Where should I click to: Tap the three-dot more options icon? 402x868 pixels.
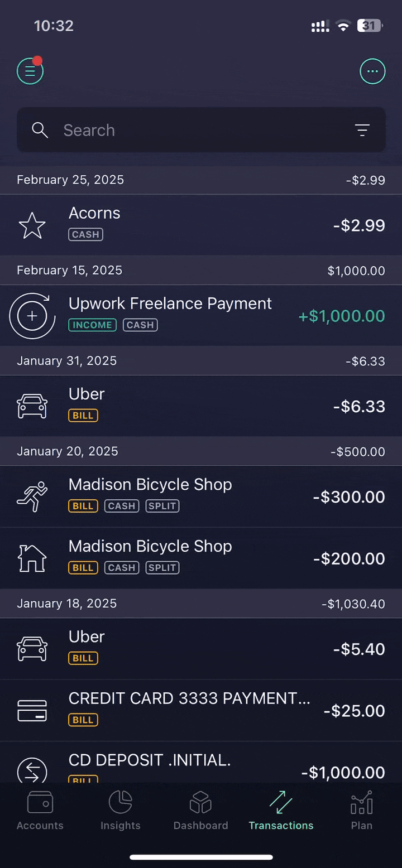(372, 71)
